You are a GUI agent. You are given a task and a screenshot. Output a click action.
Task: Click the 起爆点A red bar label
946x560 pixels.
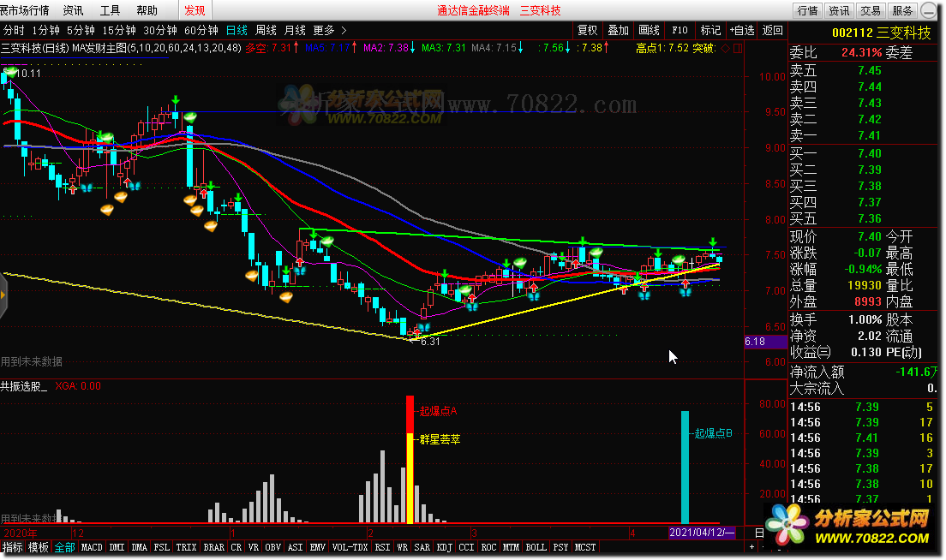pyautogui.click(x=438, y=411)
